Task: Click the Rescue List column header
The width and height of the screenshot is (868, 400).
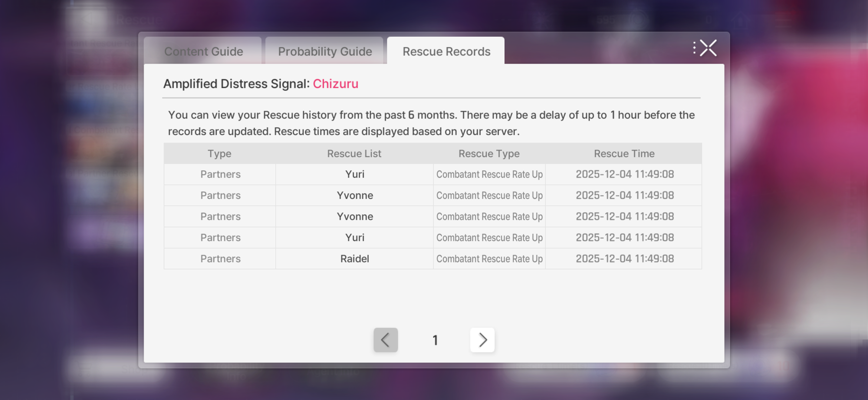Action: pos(354,153)
